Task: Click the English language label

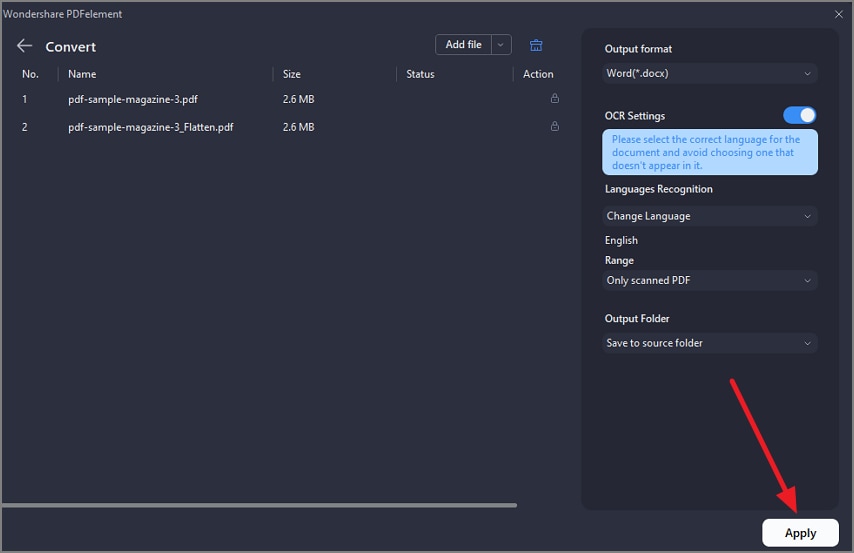Action: (x=621, y=240)
